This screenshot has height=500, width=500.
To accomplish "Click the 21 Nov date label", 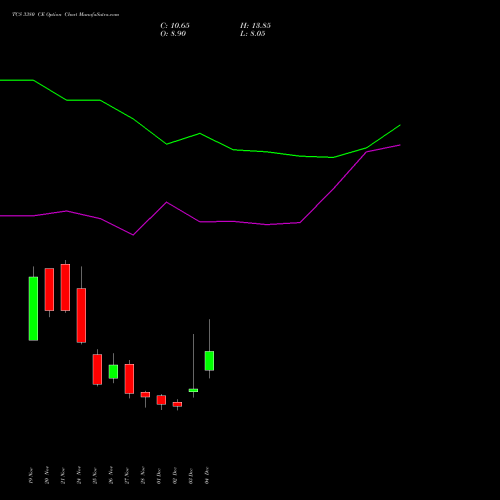I will coord(63,476).
